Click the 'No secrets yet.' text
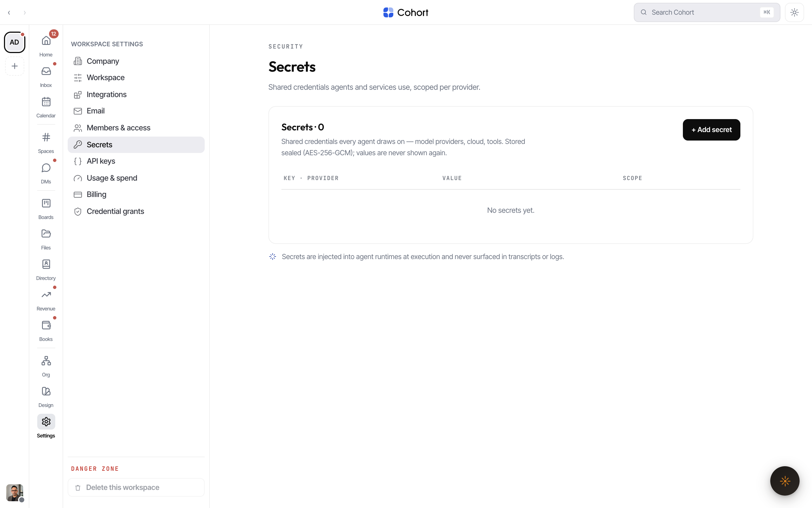This screenshot has height=508, width=812. [511, 210]
